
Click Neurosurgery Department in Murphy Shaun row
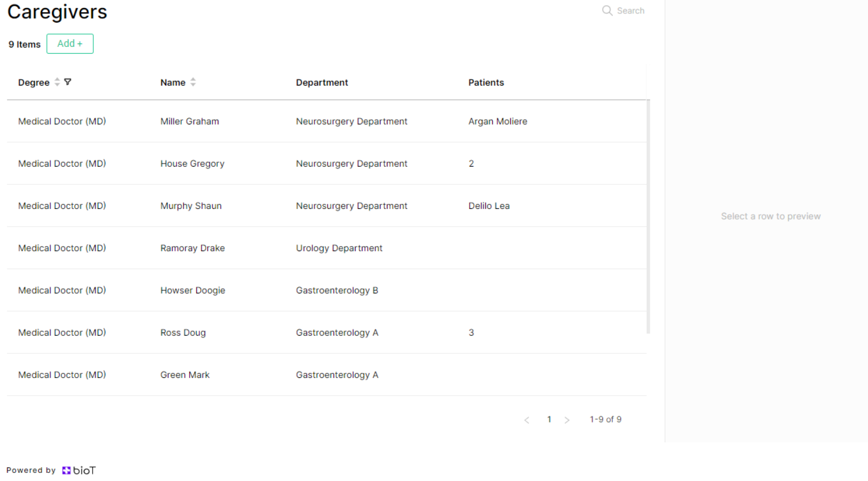tap(352, 206)
